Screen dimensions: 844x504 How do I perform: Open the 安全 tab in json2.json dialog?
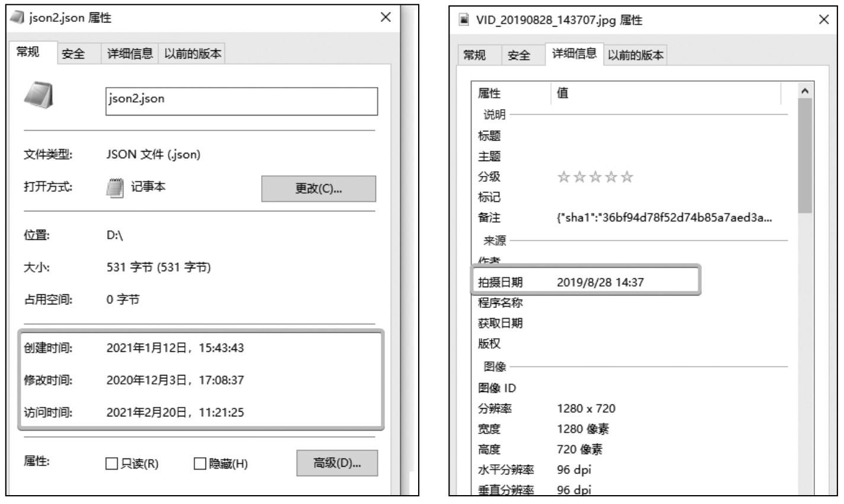(73, 54)
